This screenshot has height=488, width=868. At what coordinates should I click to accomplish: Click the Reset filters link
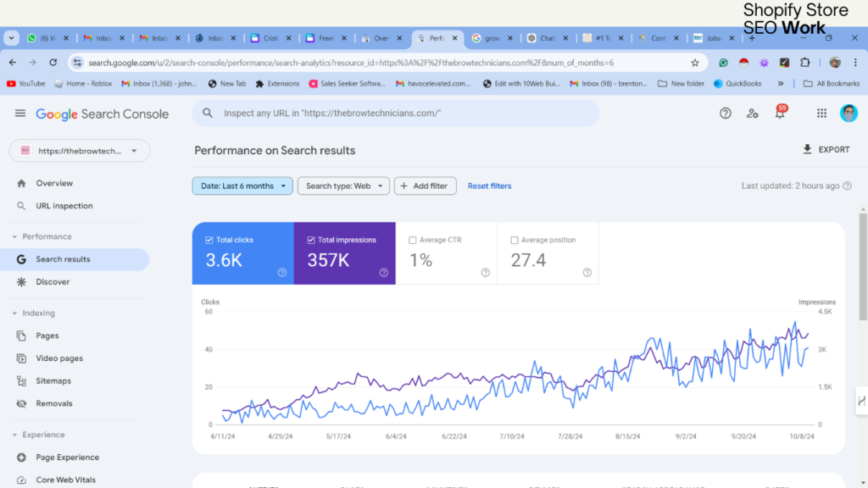tap(489, 186)
